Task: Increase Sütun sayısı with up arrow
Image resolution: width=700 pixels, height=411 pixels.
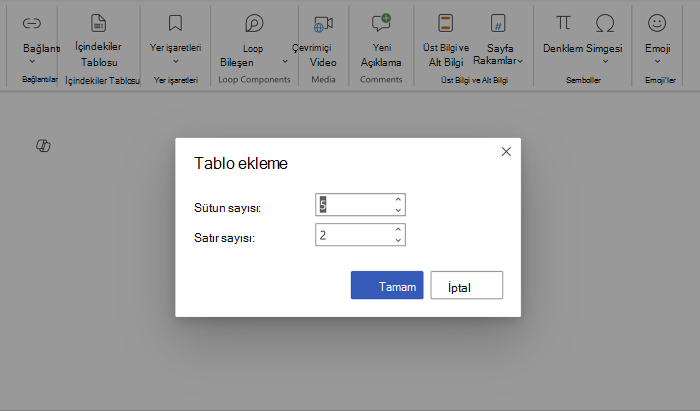Action: coord(398,199)
